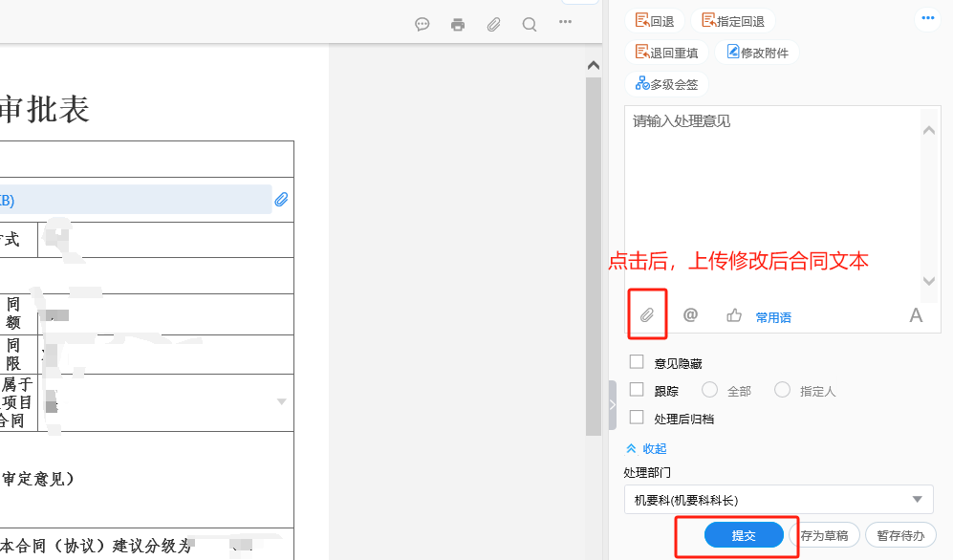Open text formatting with the A icon
953x560 pixels.
[x=916, y=315]
